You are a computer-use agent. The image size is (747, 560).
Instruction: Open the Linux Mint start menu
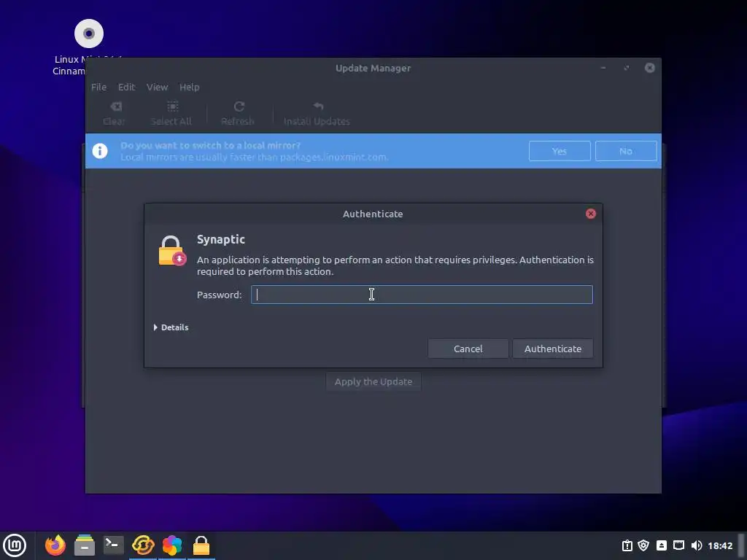point(15,545)
